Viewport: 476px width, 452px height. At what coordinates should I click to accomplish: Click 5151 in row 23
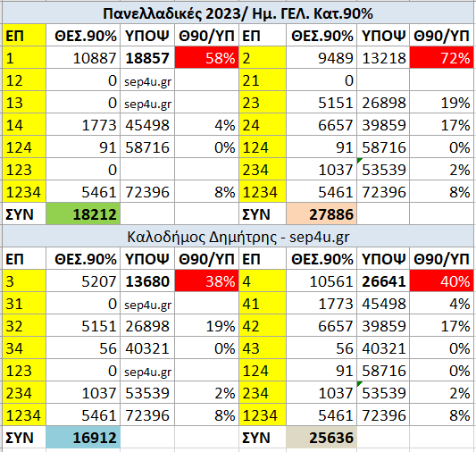point(322,103)
